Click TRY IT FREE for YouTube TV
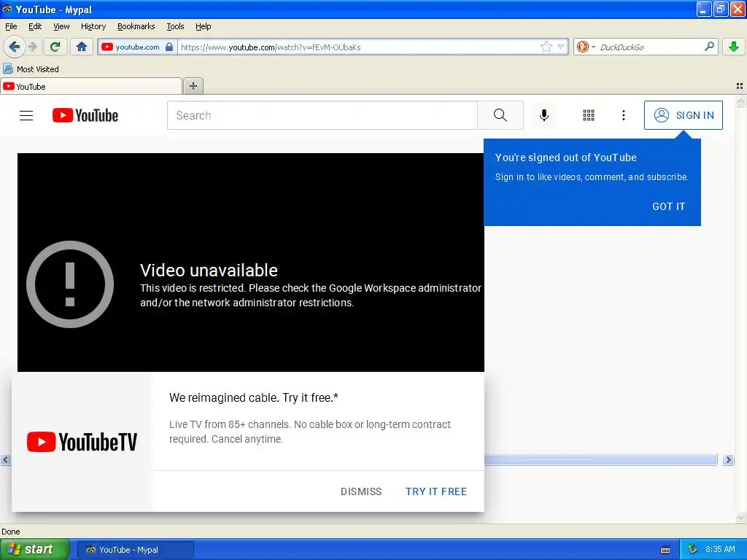Image resolution: width=747 pixels, height=560 pixels. click(x=436, y=491)
